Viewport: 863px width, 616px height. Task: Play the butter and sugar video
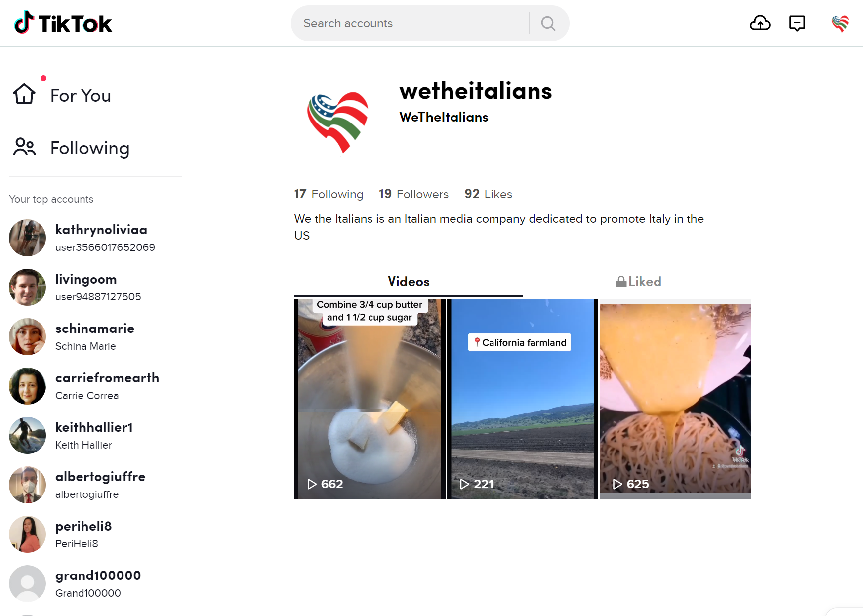point(370,399)
